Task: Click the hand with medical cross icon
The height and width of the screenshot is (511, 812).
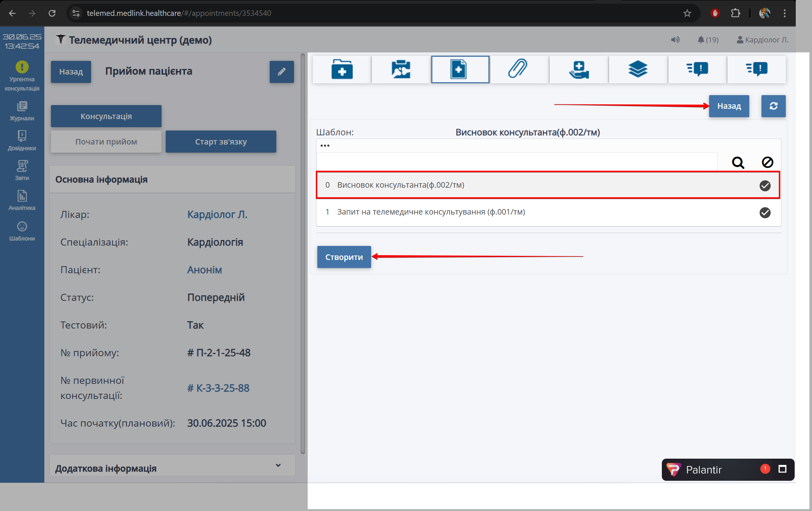Action: (578, 69)
